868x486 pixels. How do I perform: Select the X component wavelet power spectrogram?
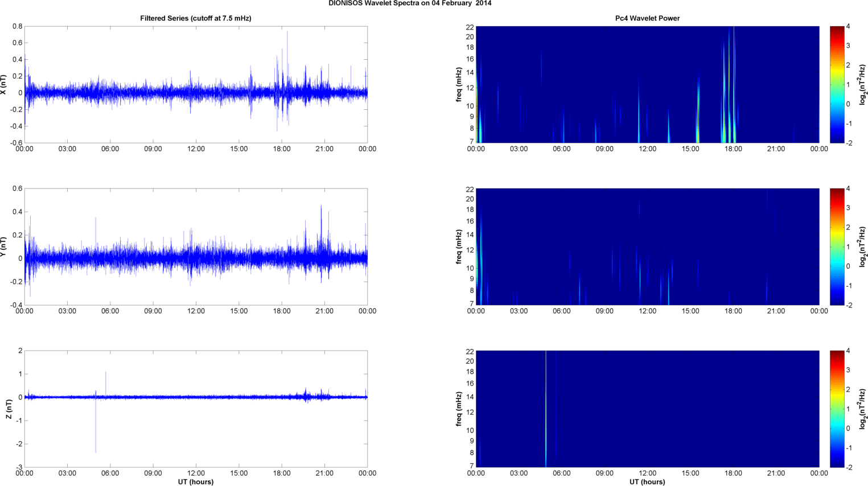coord(647,84)
